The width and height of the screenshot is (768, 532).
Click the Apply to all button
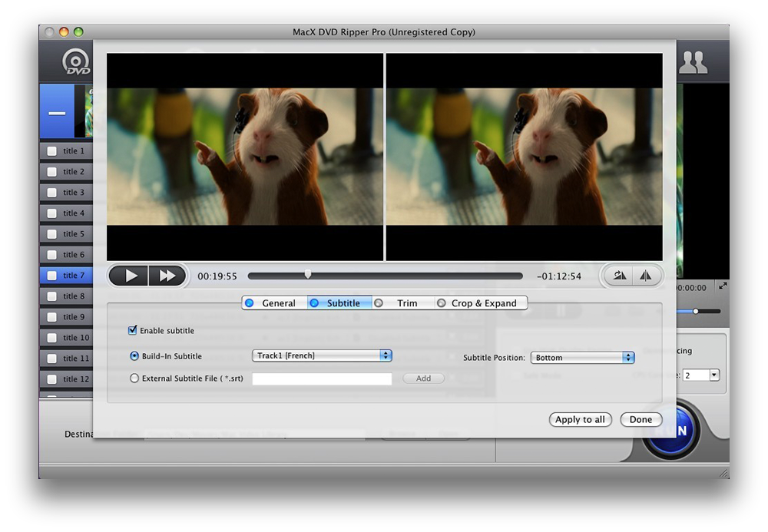(580, 420)
